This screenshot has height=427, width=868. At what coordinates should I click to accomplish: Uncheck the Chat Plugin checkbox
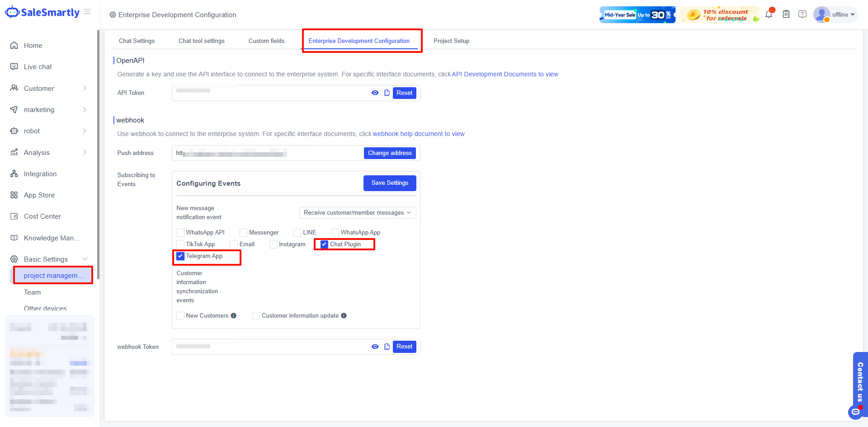pyautogui.click(x=325, y=244)
